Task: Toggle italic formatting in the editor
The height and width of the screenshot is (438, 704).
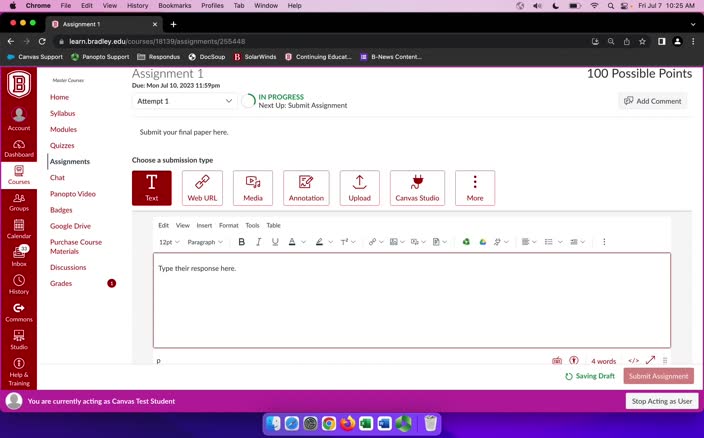Action: [x=258, y=242]
